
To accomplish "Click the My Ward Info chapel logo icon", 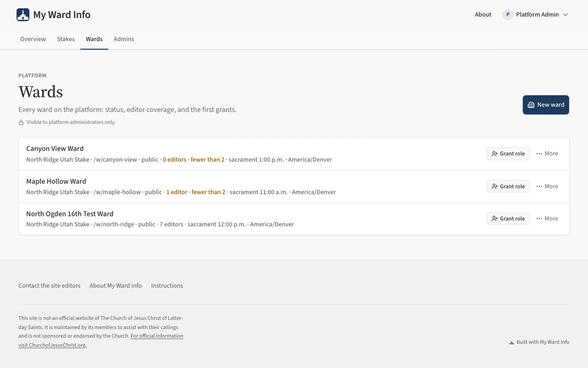I will (23, 15).
